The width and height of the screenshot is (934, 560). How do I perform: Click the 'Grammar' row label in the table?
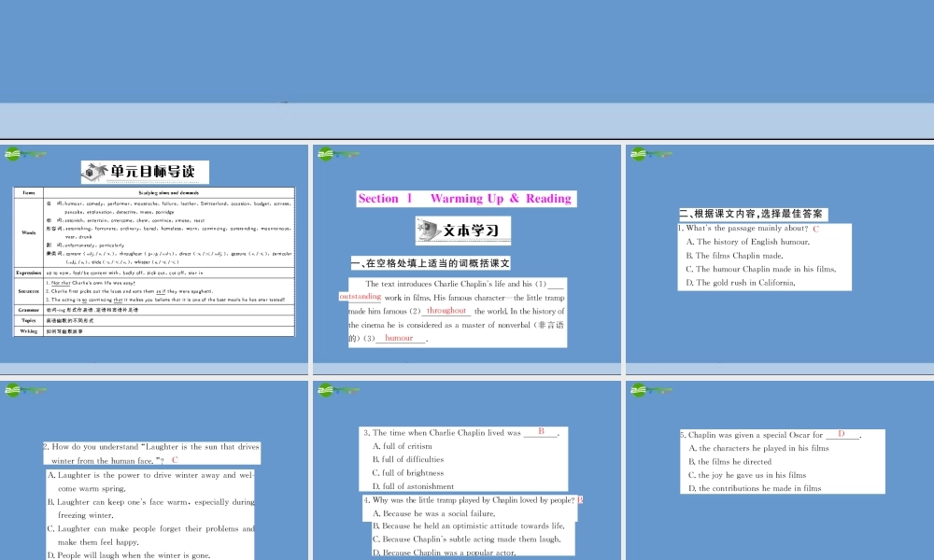pyautogui.click(x=29, y=310)
